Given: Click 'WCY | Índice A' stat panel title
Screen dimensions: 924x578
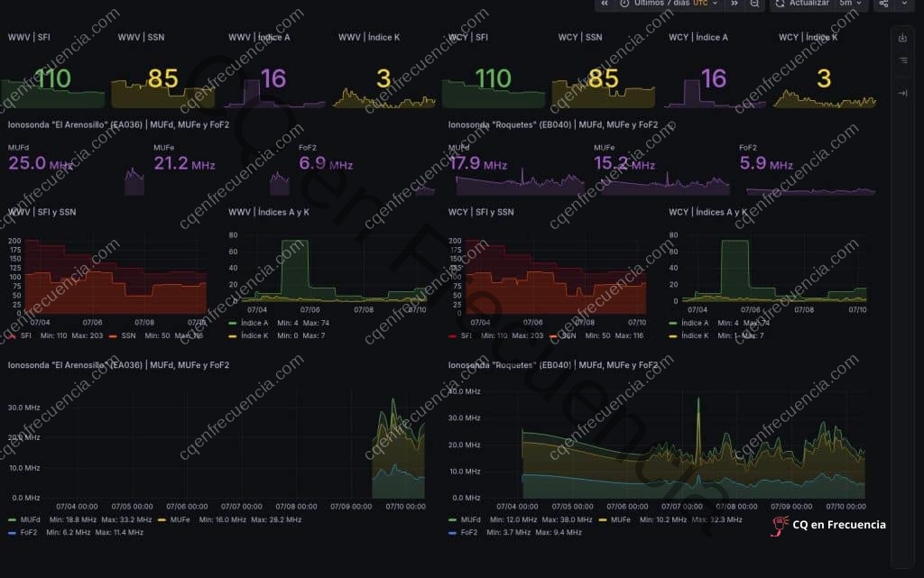Looking at the screenshot, I should pos(698,37).
